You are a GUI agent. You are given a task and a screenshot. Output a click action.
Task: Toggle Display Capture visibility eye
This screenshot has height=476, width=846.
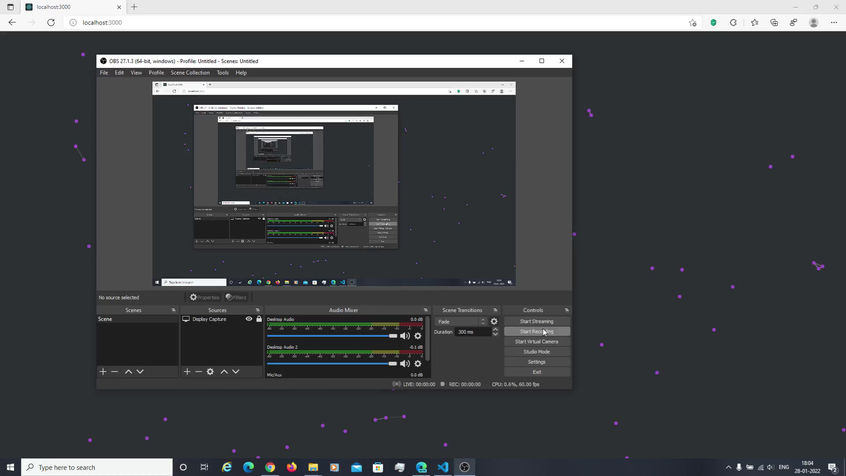(x=249, y=319)
